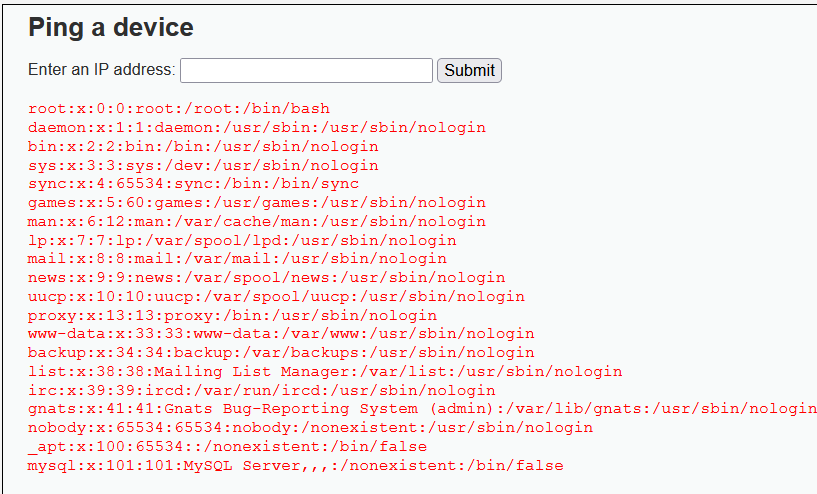Click the "Enter an IP address:" label
The width and height of the screenshot is (817, 494).
click(102, 70)
